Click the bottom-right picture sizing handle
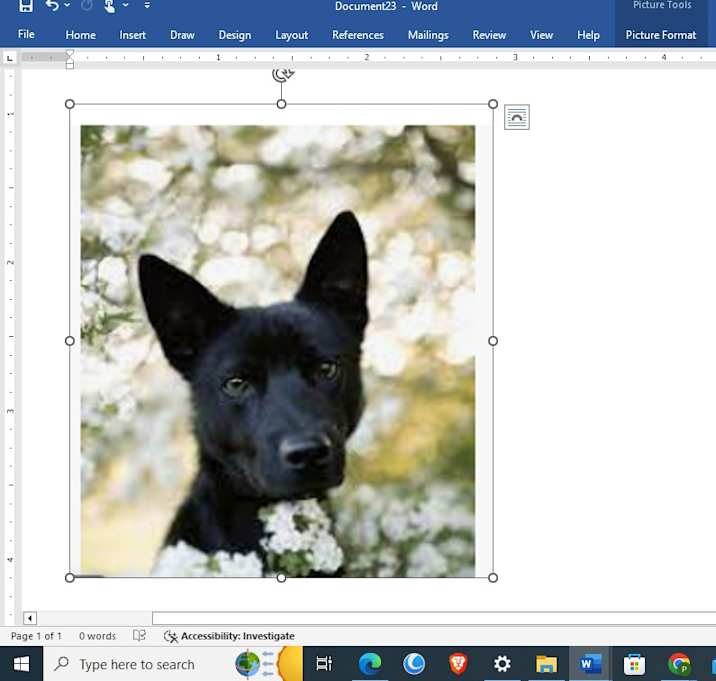The image size is (716, 681). pos(493,578)
